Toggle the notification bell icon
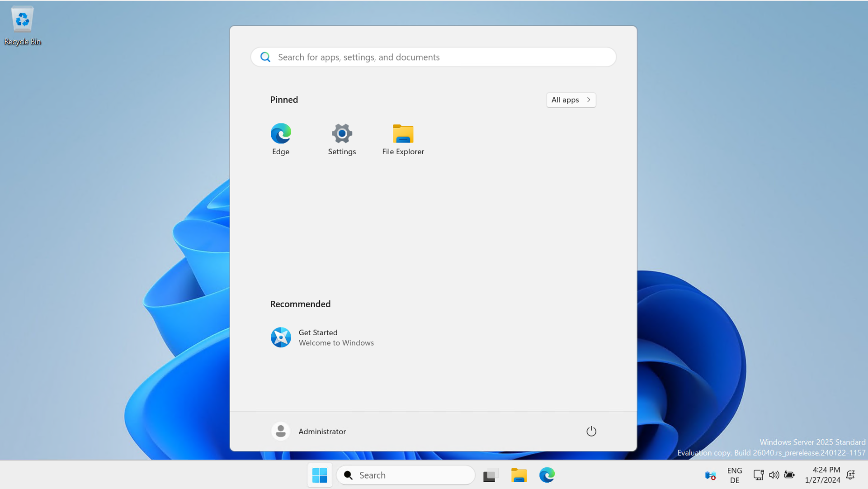The image size is (868, 489). point(857,475)
